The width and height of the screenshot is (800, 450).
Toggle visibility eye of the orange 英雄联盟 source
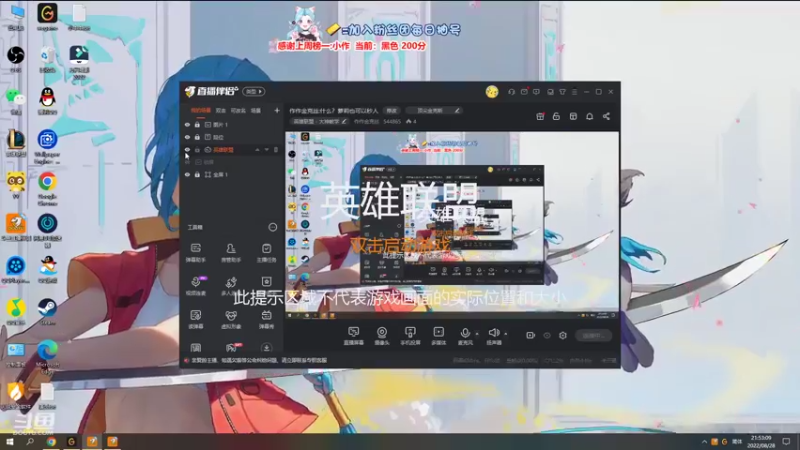pos(187,149)
